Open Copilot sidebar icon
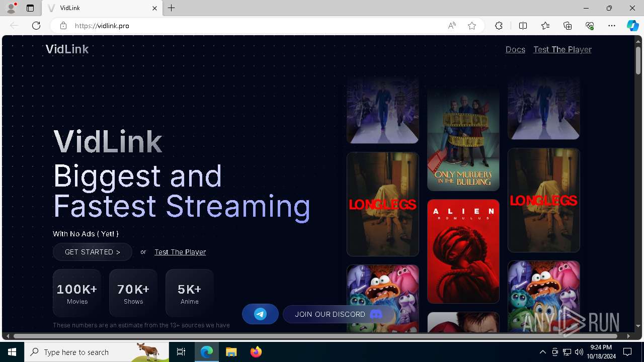 [632, 26]
